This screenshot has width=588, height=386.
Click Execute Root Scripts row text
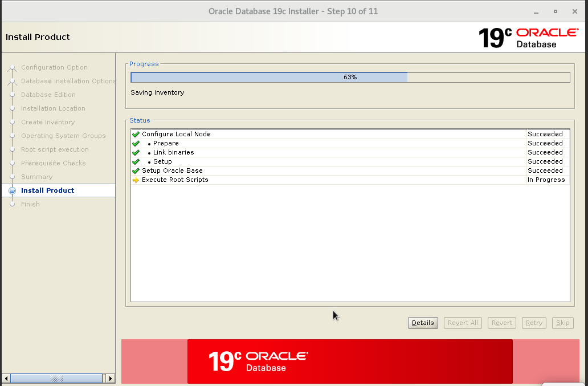175,180
